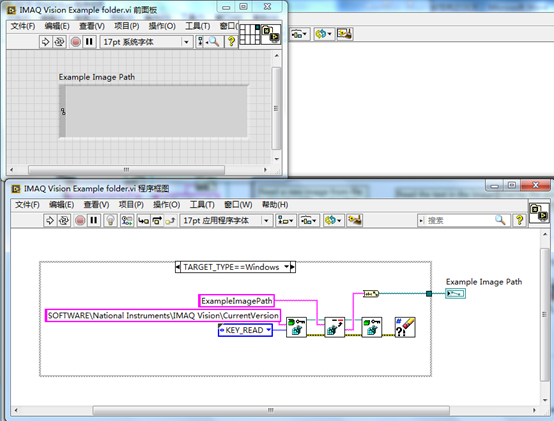554x421 pixels.
Task: Open Distribute Objects dropdown in block diagram
Action: tap(308, 221)
